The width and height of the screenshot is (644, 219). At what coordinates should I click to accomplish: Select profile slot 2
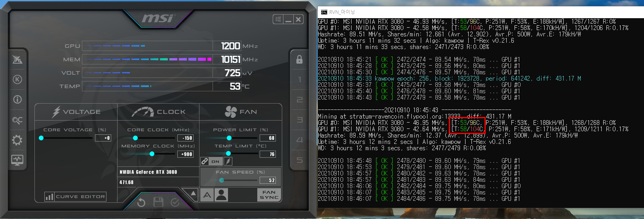(299, 100)
